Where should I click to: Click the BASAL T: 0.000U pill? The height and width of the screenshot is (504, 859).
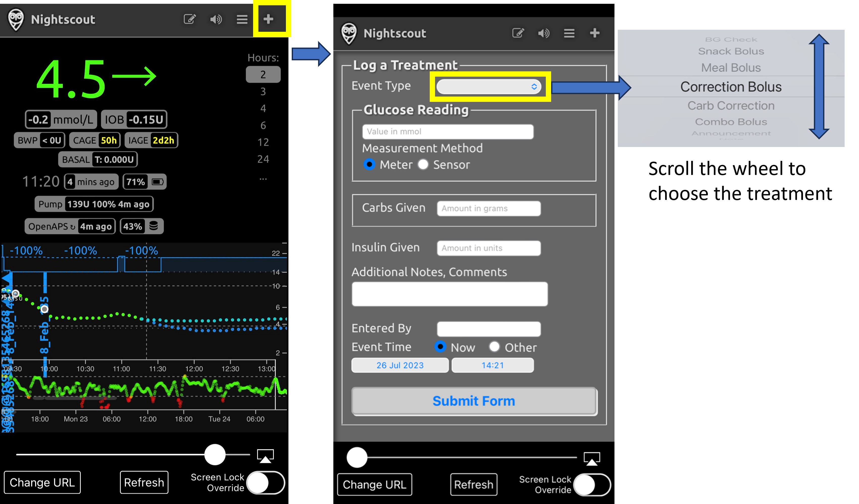tap(98, 159)
